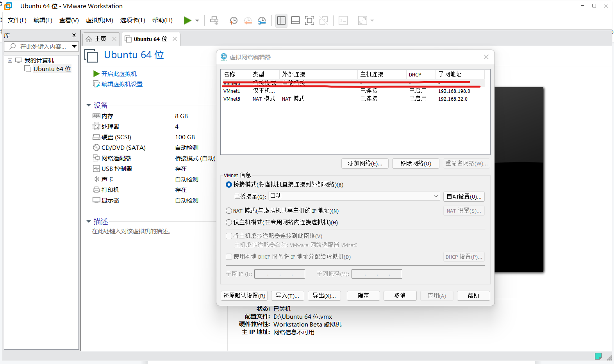Image resolution: width=614 pixels, height=364 pixels.
Task: Close the 主页 tab
Action: pyautogui.click(x=114, y=39)
